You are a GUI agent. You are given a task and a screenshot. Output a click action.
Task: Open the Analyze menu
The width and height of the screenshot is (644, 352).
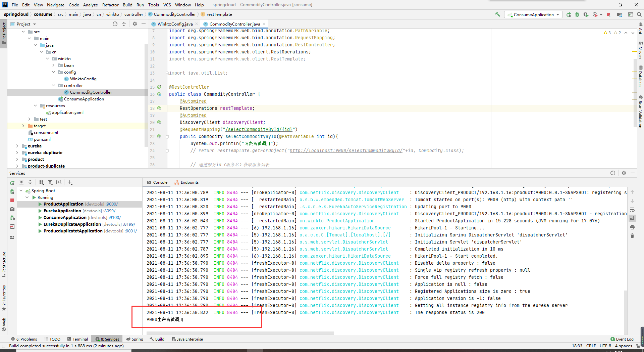90,5
